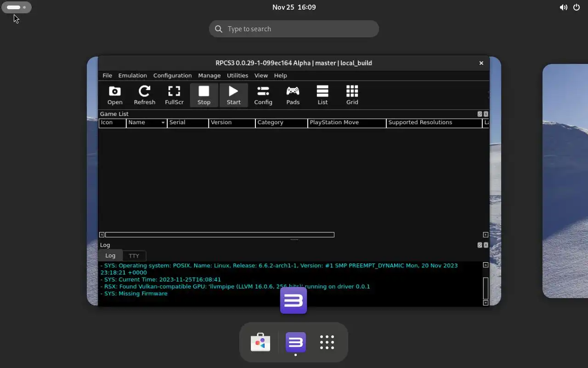The image size is (588, 368).
Task: Open the Manage menu
Action: [209, 75]
